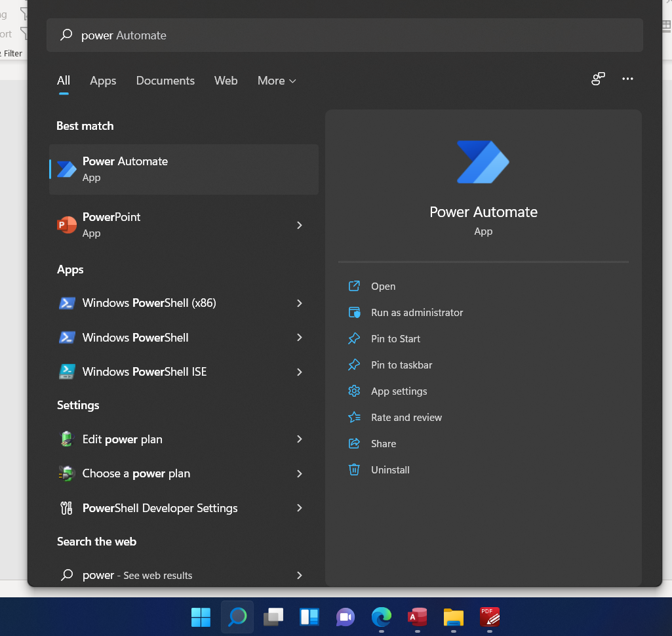
Task: Open the red PDF editor taskbar icon
Action: point(490,617)
